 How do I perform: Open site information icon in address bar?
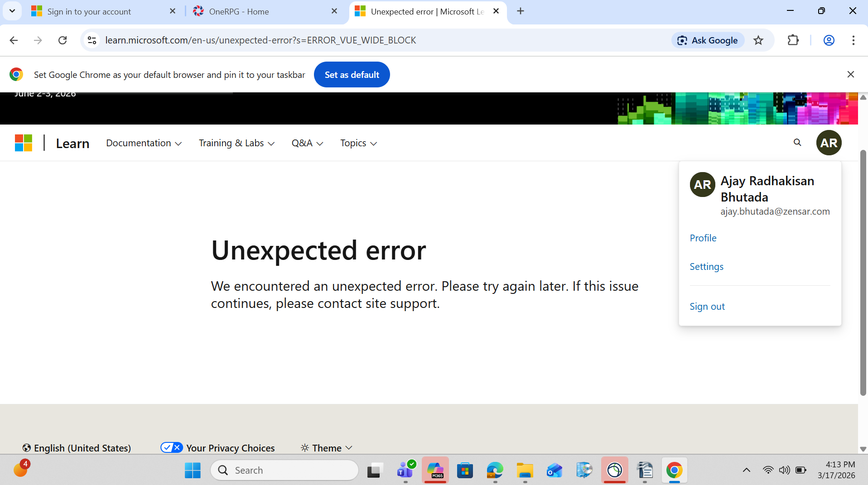[92, 40]
